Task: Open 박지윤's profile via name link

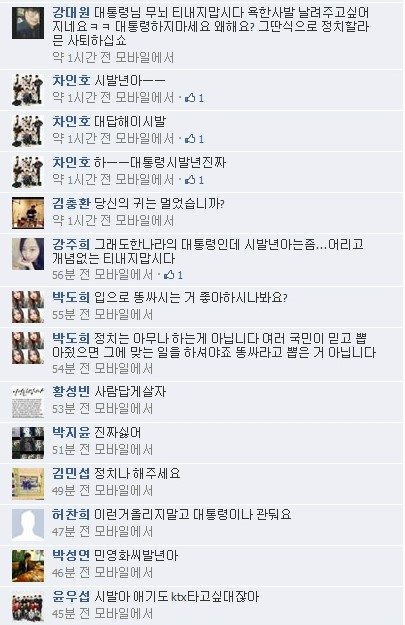Action: 71,432
